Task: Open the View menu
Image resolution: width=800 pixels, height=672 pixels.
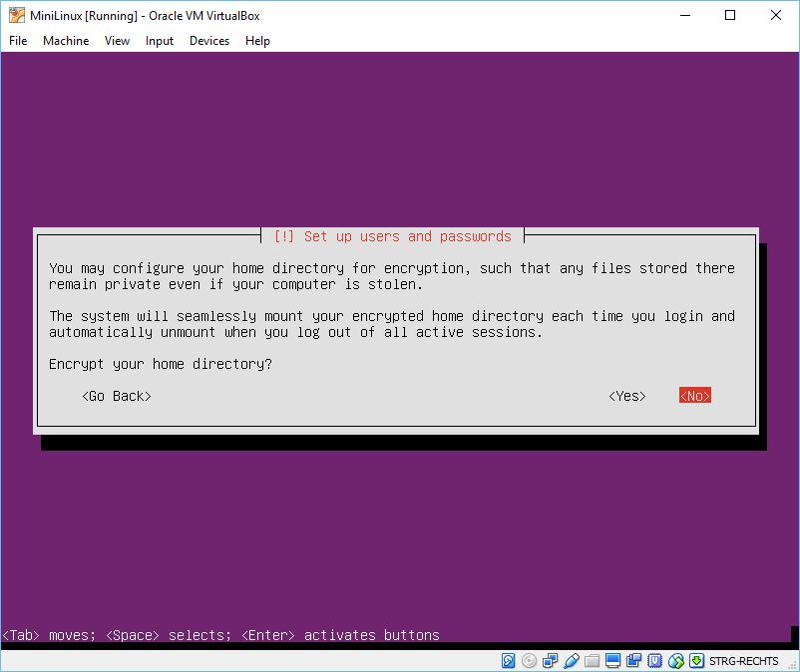Action: click(x=117, y=41)
